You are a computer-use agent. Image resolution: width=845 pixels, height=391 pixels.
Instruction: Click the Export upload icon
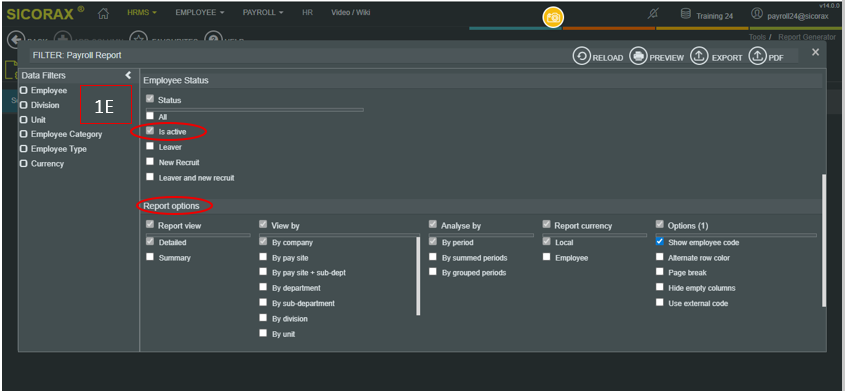coord(699,57)
